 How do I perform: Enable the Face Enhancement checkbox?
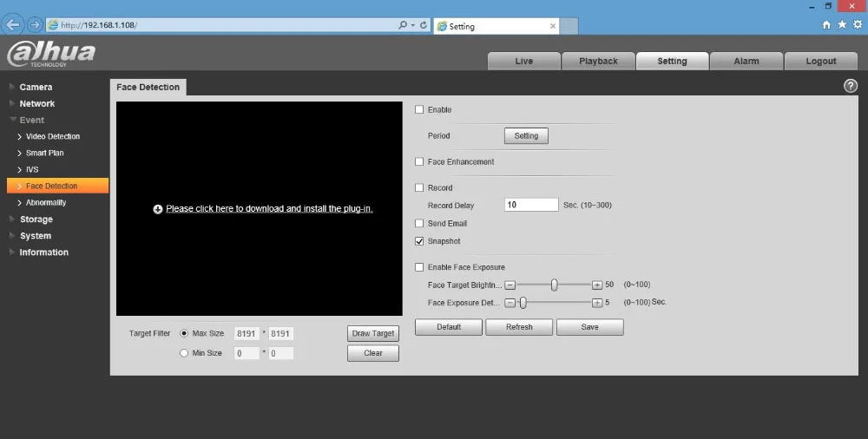[419, 161]
